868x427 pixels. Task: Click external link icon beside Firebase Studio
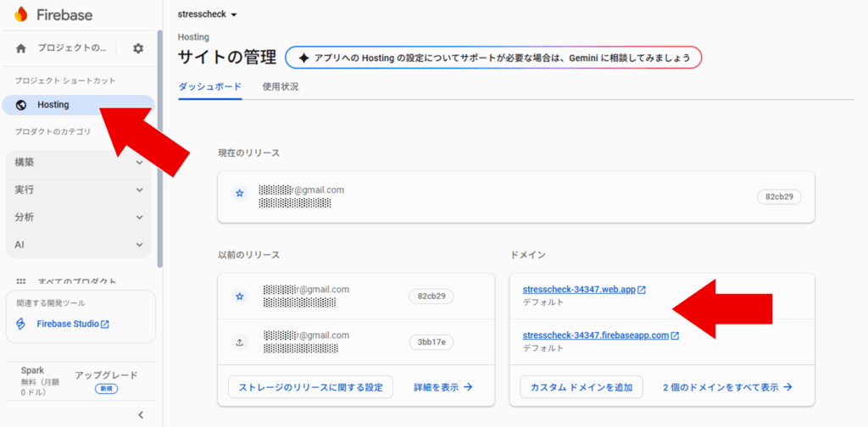105,324
